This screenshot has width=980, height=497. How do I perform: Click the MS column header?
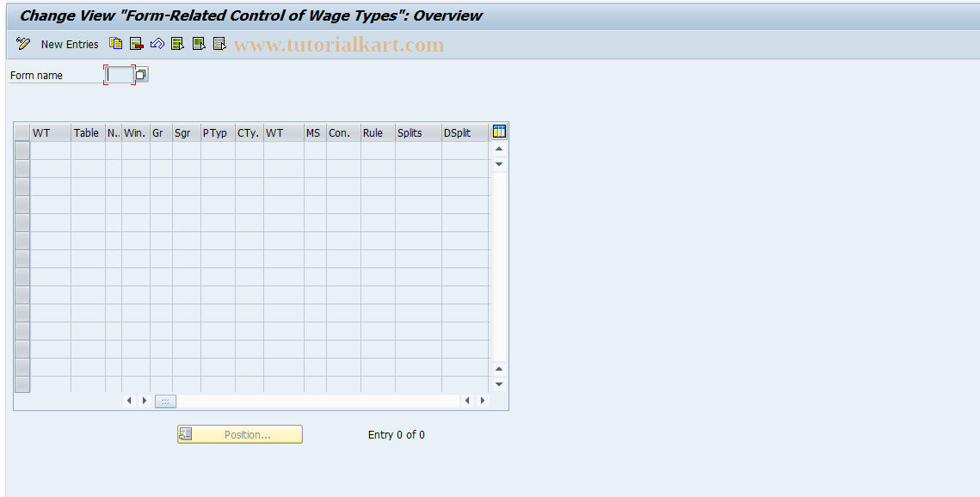[315, 133]
